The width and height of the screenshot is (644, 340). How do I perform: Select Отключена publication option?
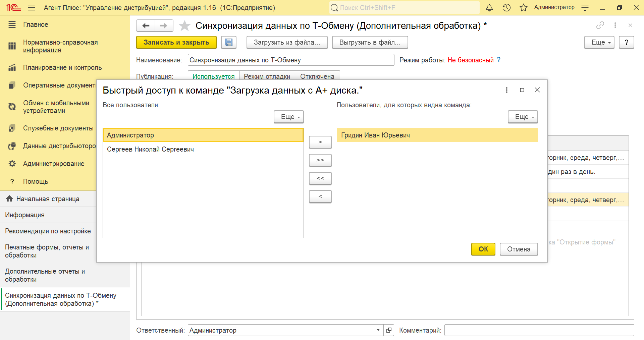tap(317, 76)
